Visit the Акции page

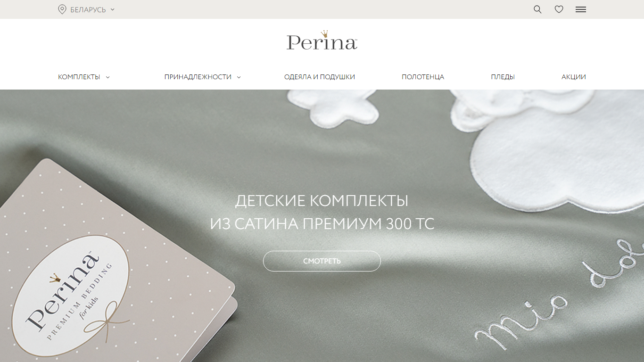coord(574,77)
